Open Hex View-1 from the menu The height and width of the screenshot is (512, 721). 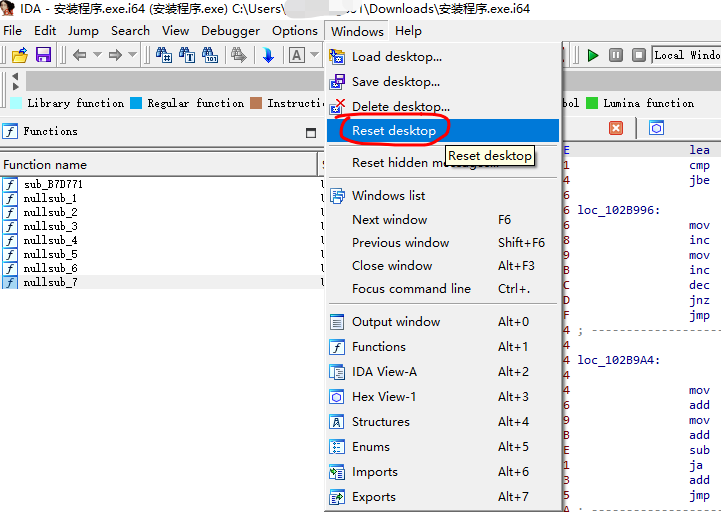point(443,397)
